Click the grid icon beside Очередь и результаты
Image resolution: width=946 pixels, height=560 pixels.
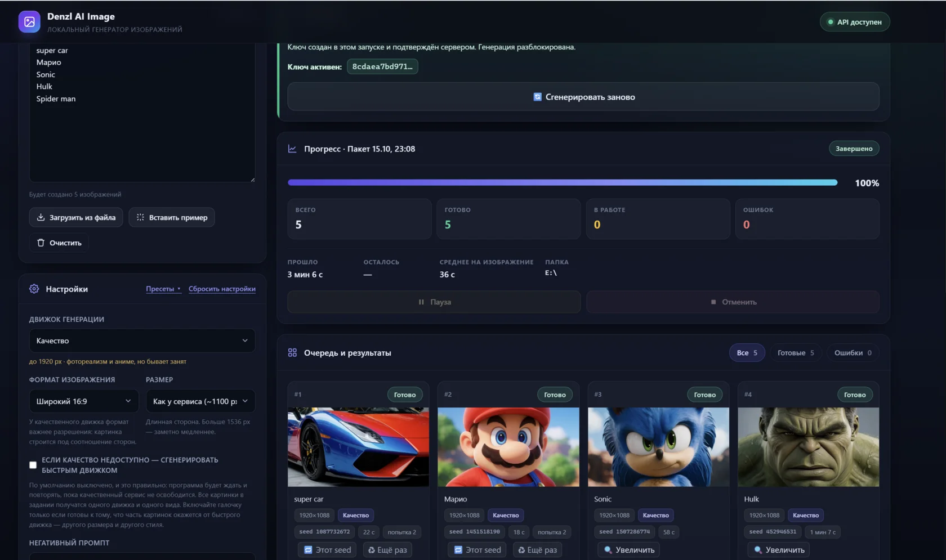(292, 353)
